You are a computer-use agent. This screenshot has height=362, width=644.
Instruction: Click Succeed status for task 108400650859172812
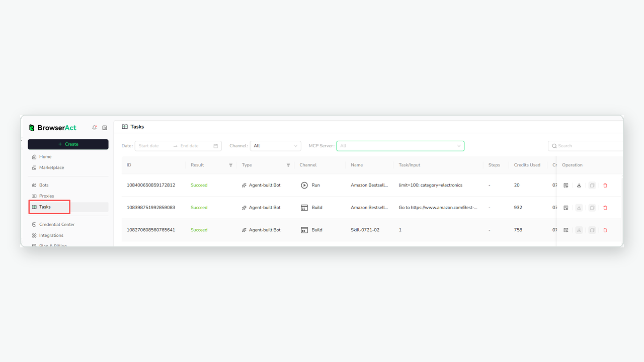point(199,186)
